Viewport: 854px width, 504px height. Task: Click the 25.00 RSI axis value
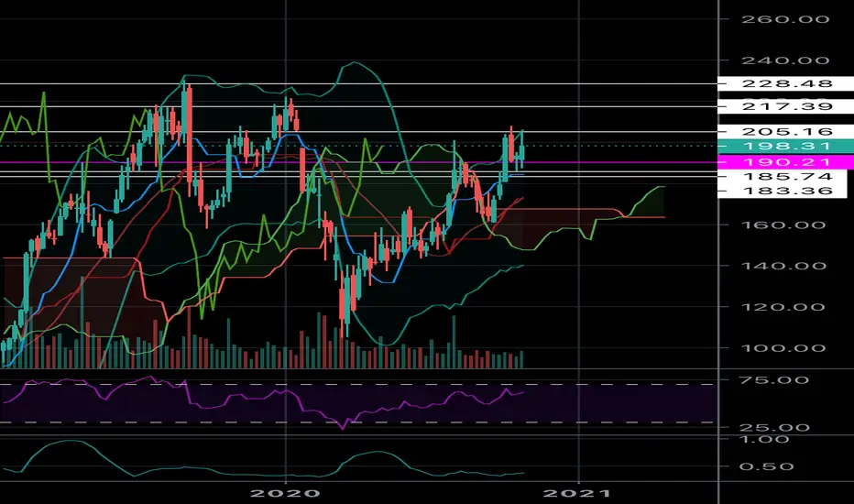click(773, 428)
